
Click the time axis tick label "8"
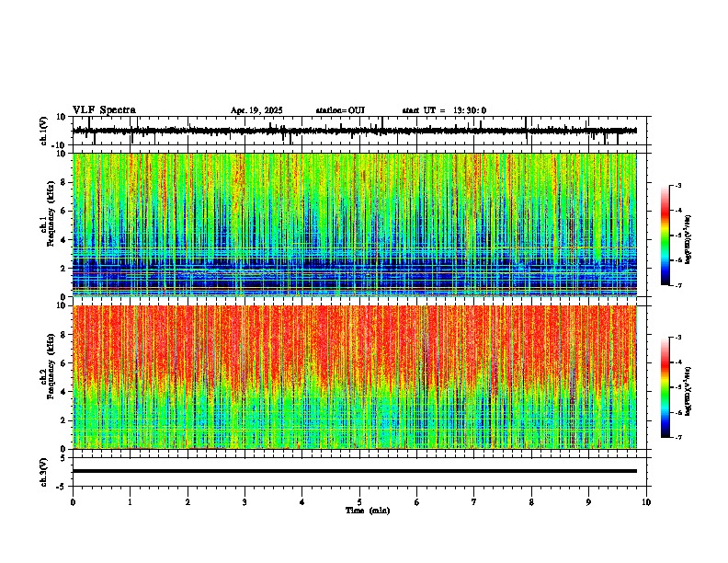[531, 502]
